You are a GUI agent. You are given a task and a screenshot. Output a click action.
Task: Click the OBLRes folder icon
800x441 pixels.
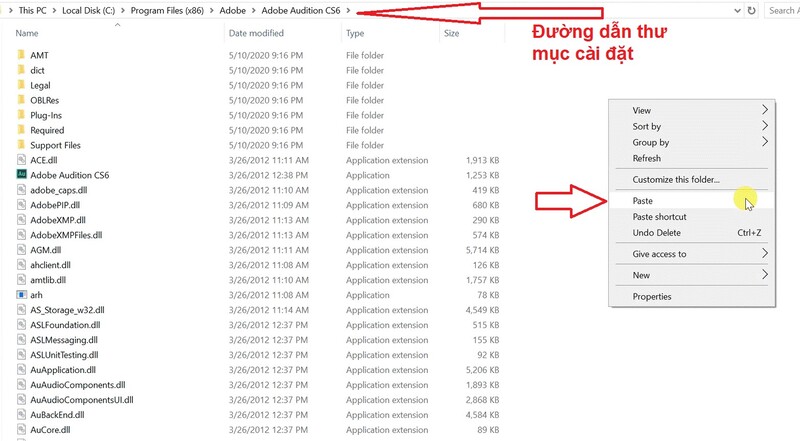21,100
